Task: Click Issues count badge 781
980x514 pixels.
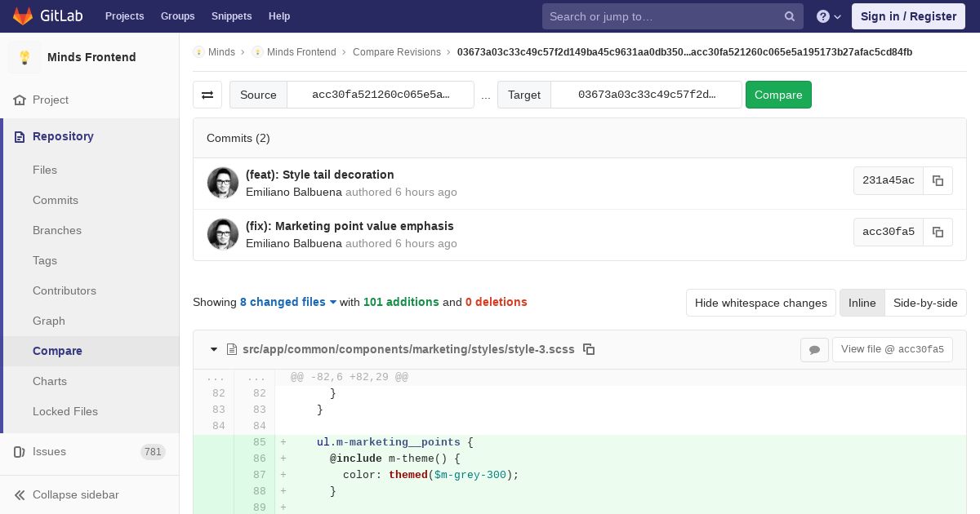Action: pyautogui.click(x=153, y=452)
